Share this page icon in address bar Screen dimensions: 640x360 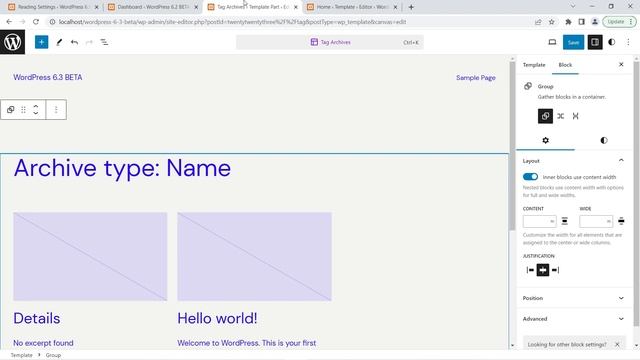point(538,22)
